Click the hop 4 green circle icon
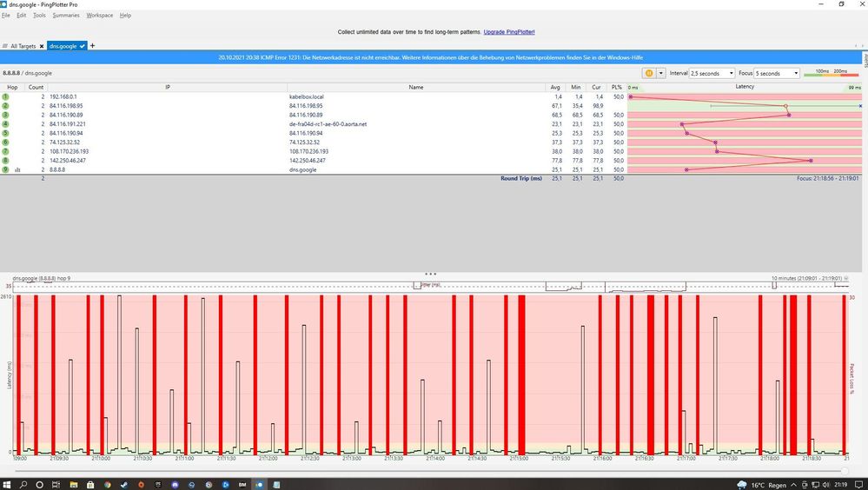 (5, 124)
